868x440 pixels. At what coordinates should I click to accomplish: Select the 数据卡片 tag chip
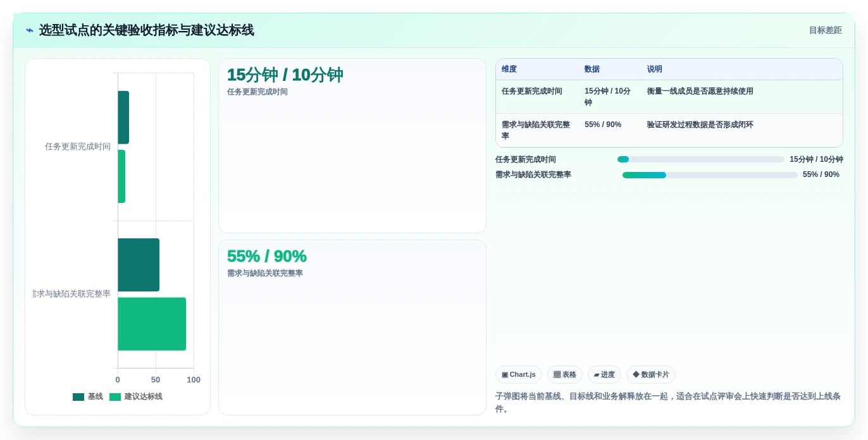click(651, 374)
